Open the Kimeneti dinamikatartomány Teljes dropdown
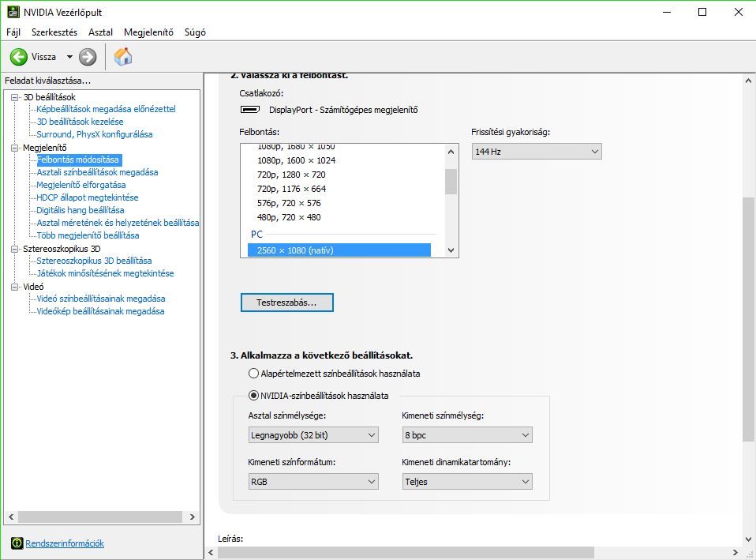 (x=467, y=482)
